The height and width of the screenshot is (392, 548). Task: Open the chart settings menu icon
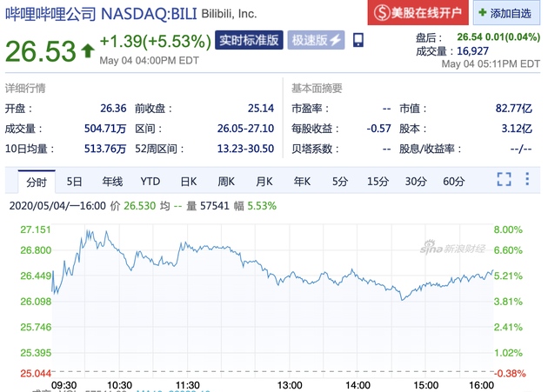(x=528, y=180)
